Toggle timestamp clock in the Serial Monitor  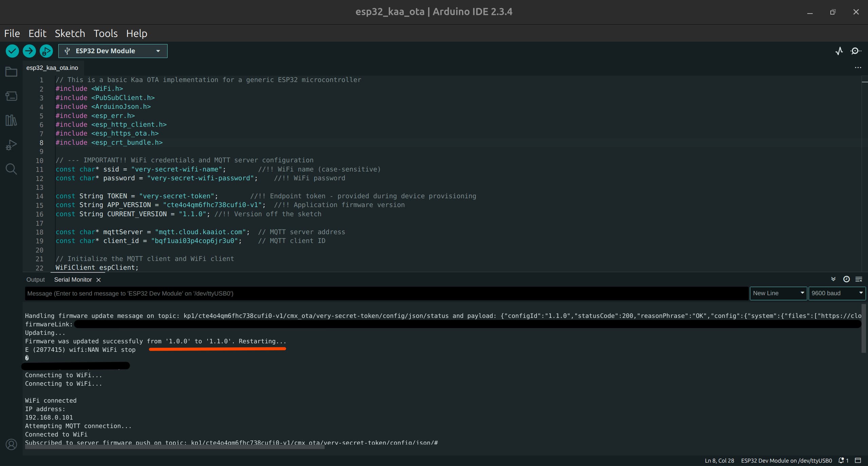coord(847,279)
